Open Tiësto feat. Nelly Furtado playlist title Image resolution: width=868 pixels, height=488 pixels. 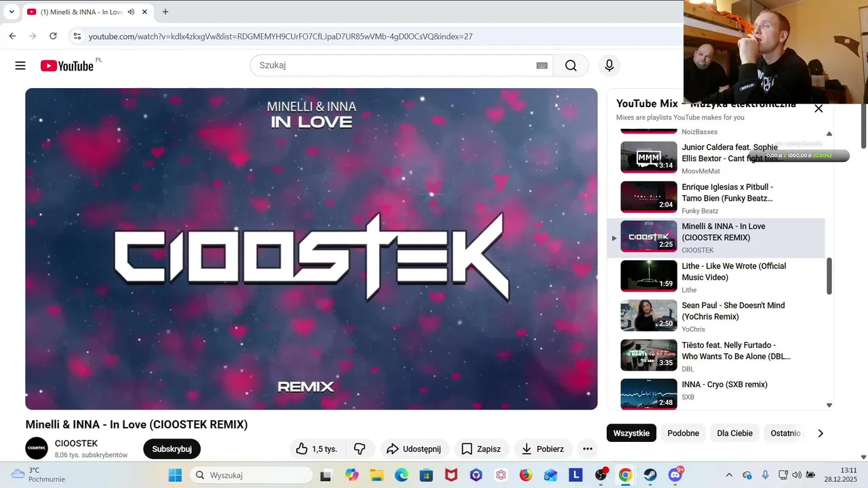[736, 350]
